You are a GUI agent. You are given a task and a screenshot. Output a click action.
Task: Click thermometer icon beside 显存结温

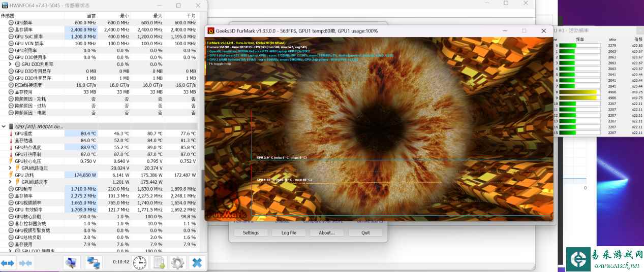(11, 141)
